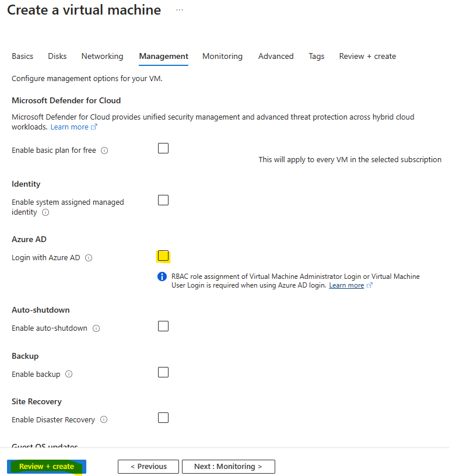Click the blue Review + create button
Screen dimensions: 449x476
tap(47, 467)
